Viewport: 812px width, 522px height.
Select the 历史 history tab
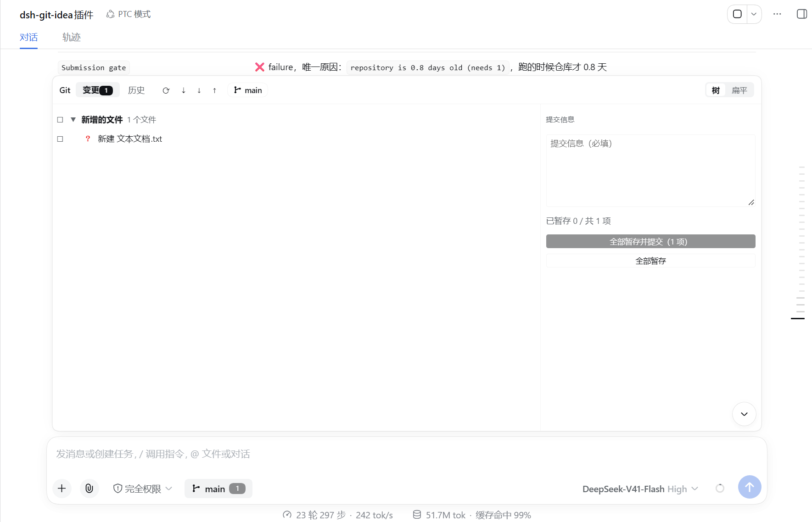(x=136, y=90)
